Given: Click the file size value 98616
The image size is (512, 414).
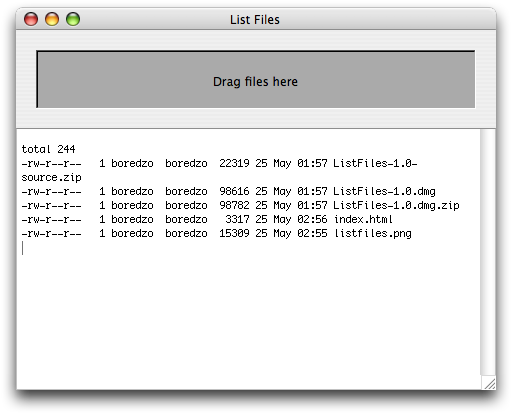Looking at the screenshot, I should tap(234, 191).
